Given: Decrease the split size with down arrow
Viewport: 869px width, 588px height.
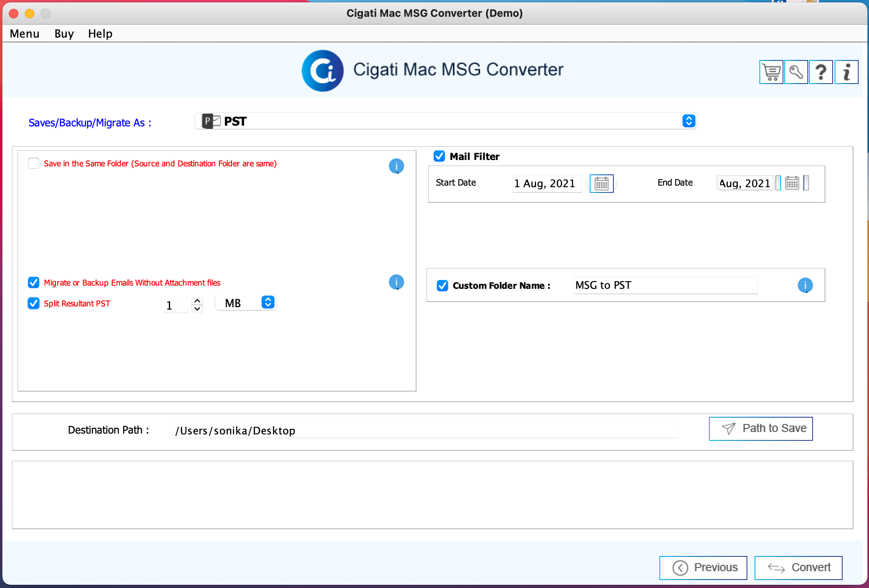Looking at the screenshot, I should point(197,308).
